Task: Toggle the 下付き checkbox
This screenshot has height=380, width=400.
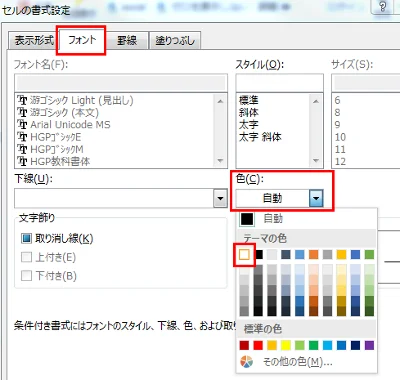Action: pyautogui.click(x=26, y=276)
